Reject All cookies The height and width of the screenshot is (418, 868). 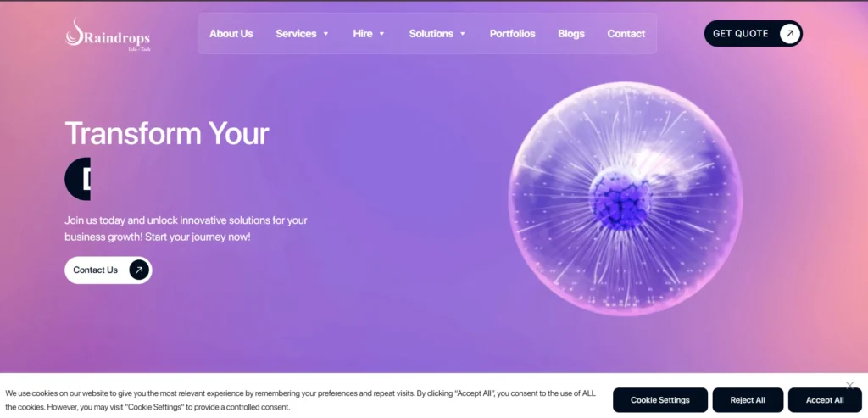click(x=748, y=400)
